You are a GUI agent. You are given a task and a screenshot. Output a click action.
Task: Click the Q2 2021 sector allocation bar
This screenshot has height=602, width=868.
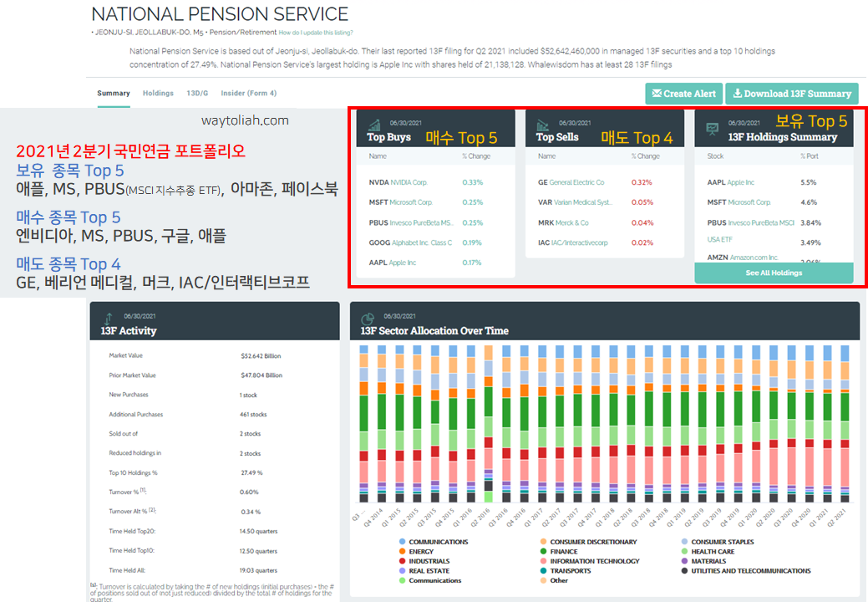pyautogui.click(x=845, y=424)
